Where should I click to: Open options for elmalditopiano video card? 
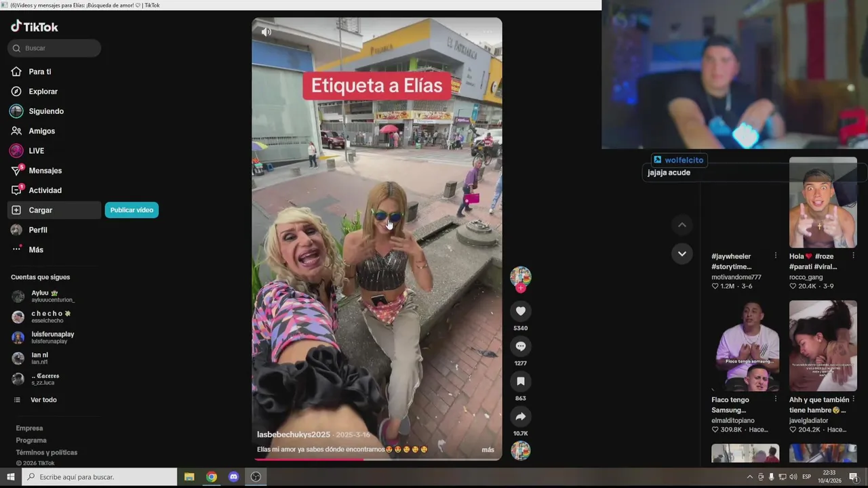[x=776, y=399]
